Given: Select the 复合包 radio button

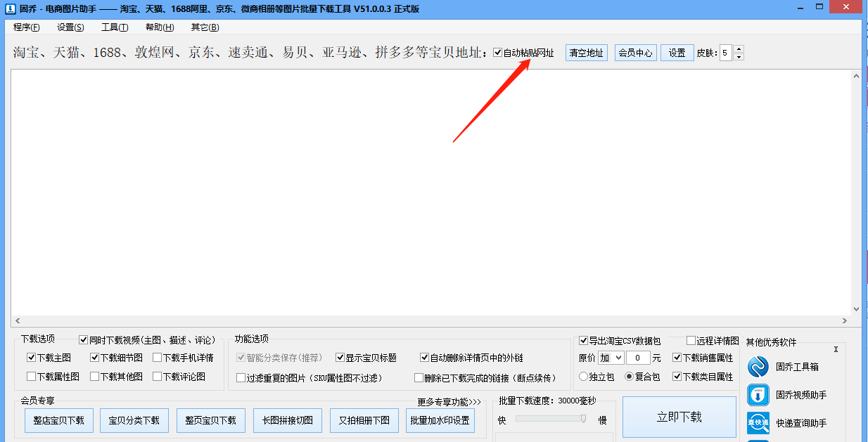Looking at the screenshot, I should (629, 377).
